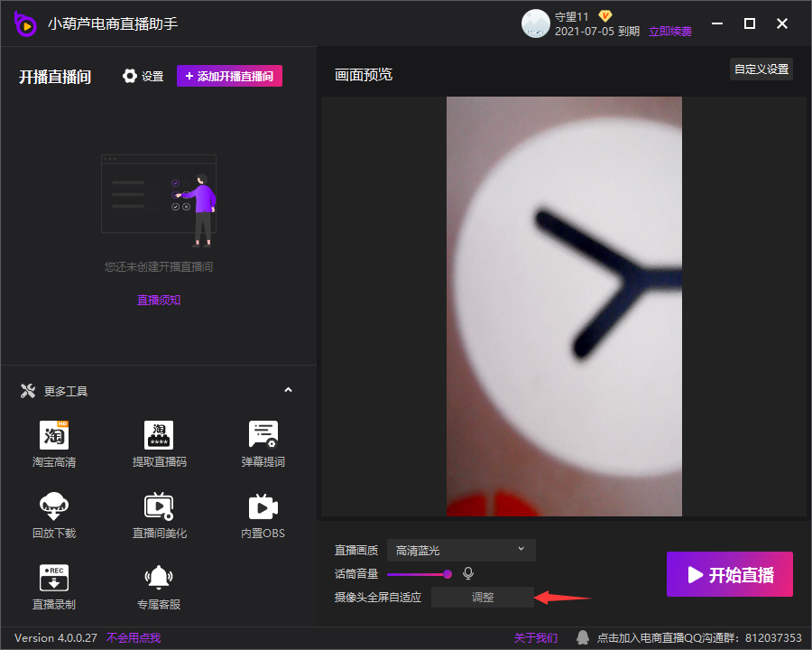
Task: Click the 添加开播直播间 button
Action: tap(229, 77)
